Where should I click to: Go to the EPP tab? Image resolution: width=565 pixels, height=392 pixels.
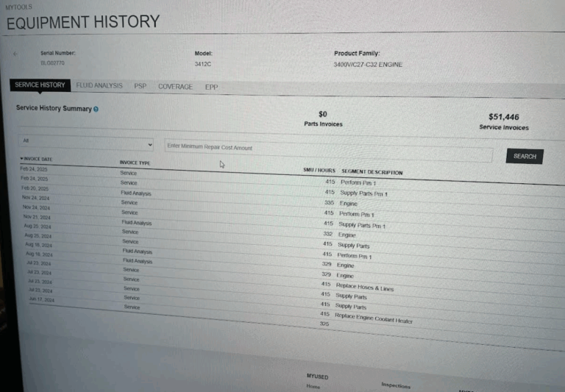pyautogui.click(x=211, y=87)
